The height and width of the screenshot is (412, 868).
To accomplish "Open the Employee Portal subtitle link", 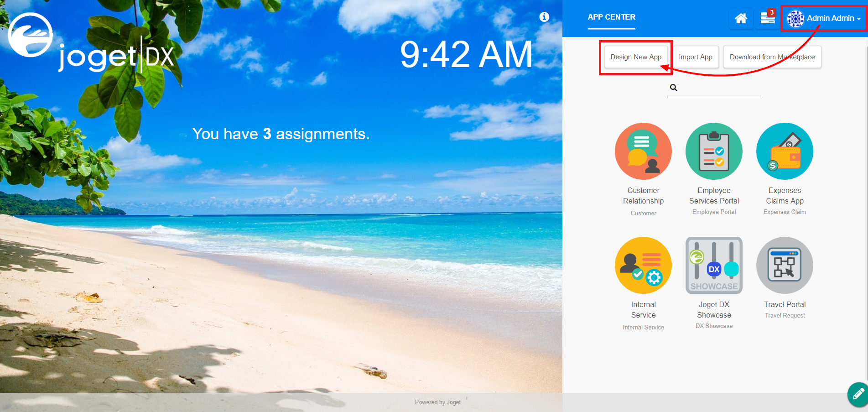I will [x=714, y=212].
